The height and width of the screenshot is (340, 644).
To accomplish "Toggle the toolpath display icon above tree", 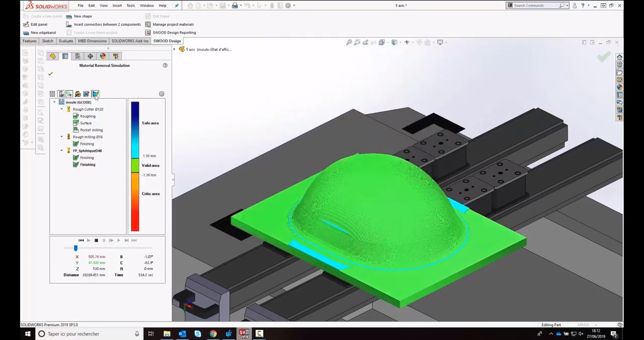I will click(69, 94).
